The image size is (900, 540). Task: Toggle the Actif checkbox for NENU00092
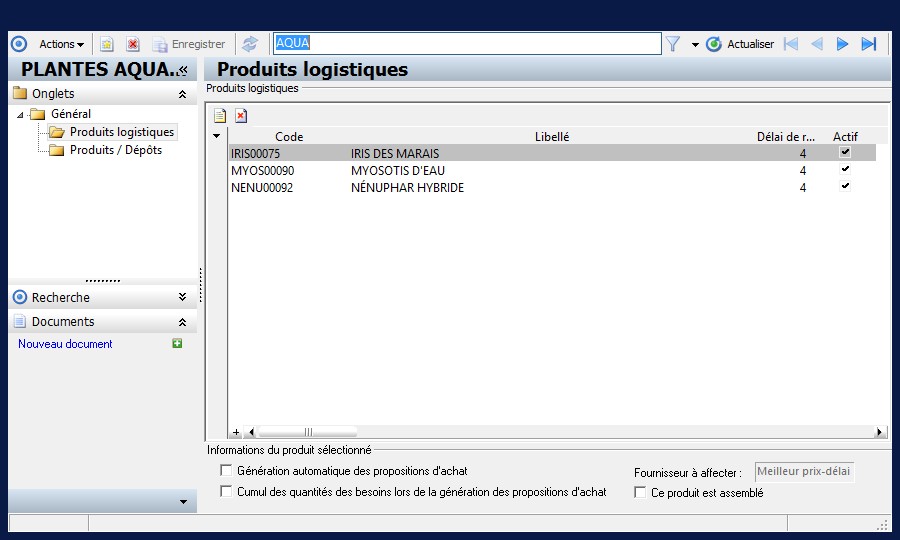[x=845, y=185]
